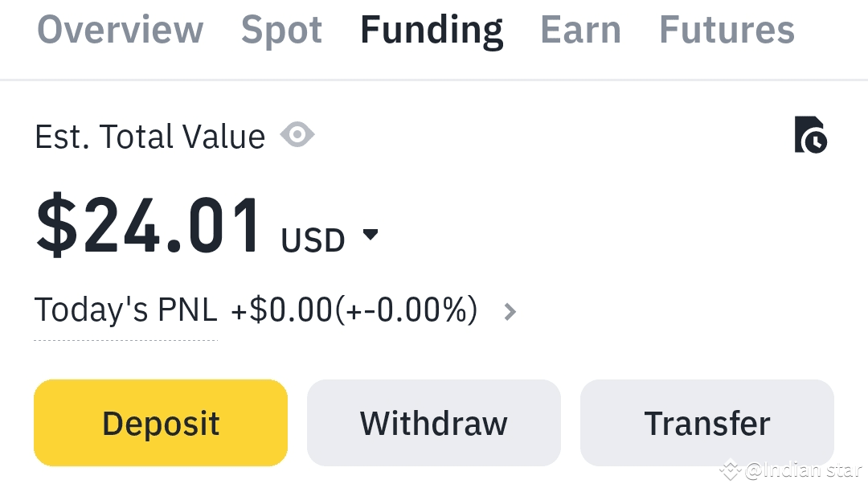The width and height of the screenshot is (868, 488).
Task: Click the Transfer button
Action: click(706, 423)
